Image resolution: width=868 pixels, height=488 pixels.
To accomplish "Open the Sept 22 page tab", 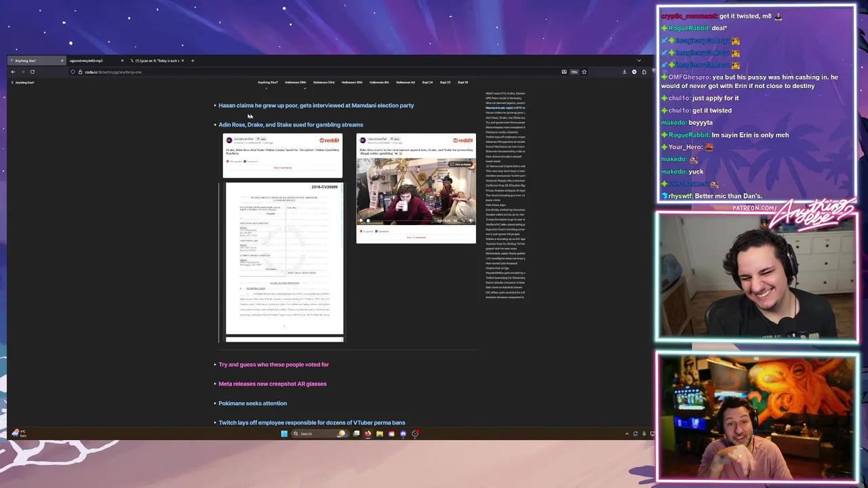I will [x=445, y=82].
